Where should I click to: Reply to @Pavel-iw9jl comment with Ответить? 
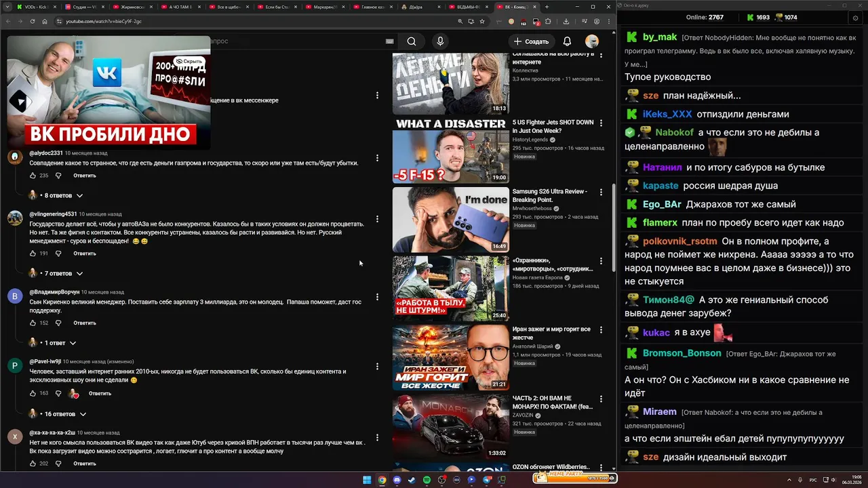click(100, 393)
